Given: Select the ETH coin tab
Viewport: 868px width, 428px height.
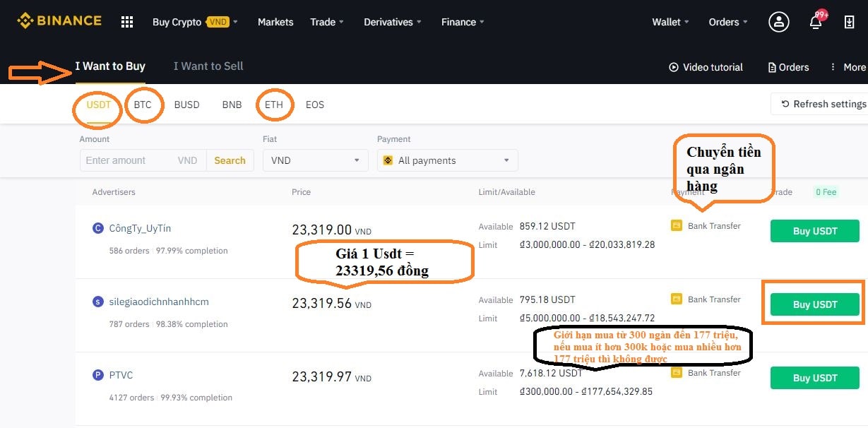Looking at the screenshot, I should (274, 105).
